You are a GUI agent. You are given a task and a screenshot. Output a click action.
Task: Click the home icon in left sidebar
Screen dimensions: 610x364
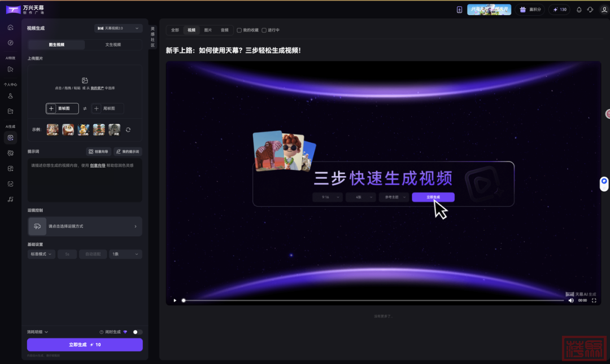point(10,28)
